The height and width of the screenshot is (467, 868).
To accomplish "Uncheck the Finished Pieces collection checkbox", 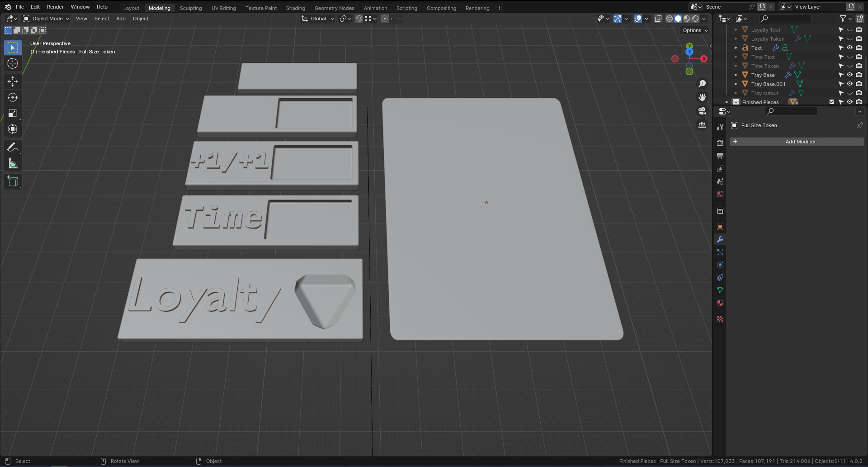I will point(831,102).
